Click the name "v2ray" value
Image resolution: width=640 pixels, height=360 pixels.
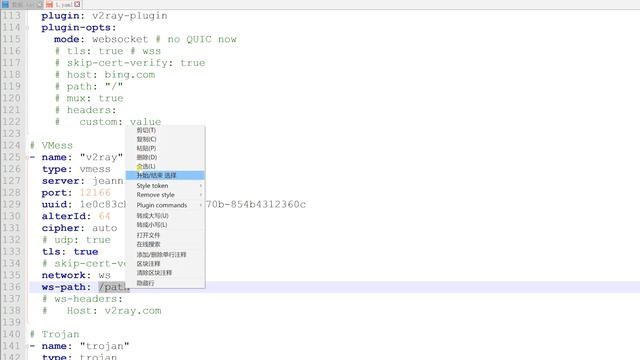[x=101, y=157]
